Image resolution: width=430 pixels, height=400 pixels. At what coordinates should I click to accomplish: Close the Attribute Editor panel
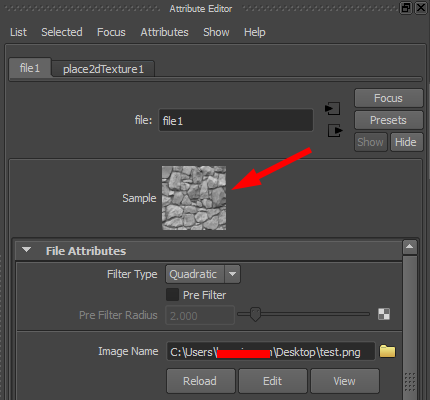pos(421,8)
